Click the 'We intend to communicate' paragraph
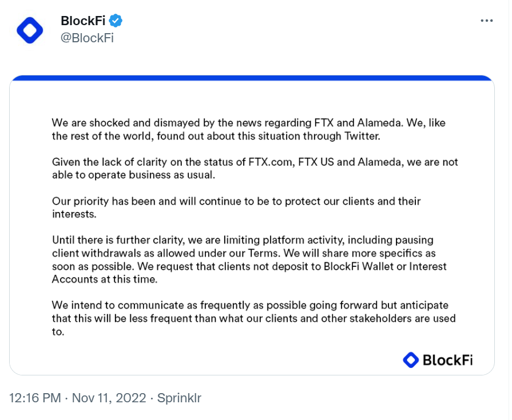Viewport: 512px width, 420px height. (x=253, y=318)
